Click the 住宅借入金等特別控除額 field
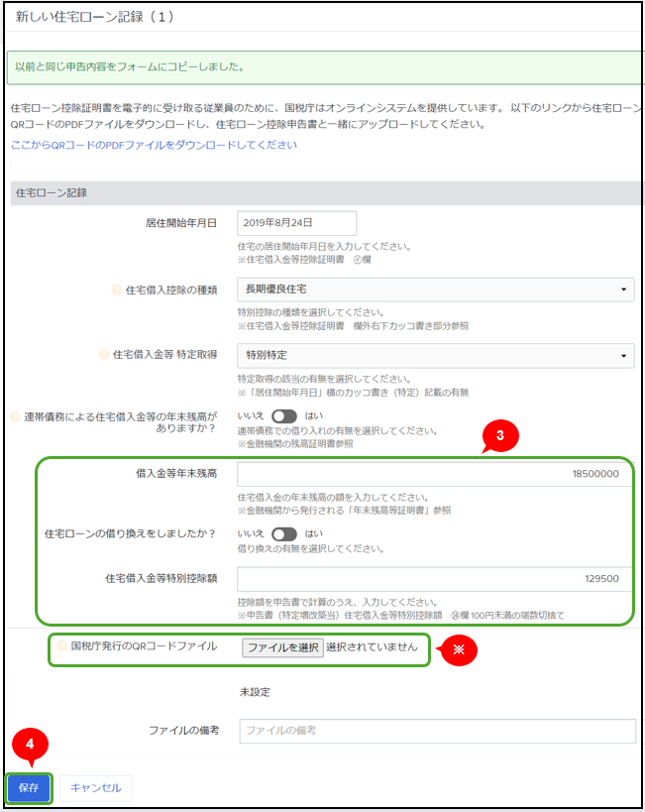Viewport: 645px width, 812px height. pos(434,579)
